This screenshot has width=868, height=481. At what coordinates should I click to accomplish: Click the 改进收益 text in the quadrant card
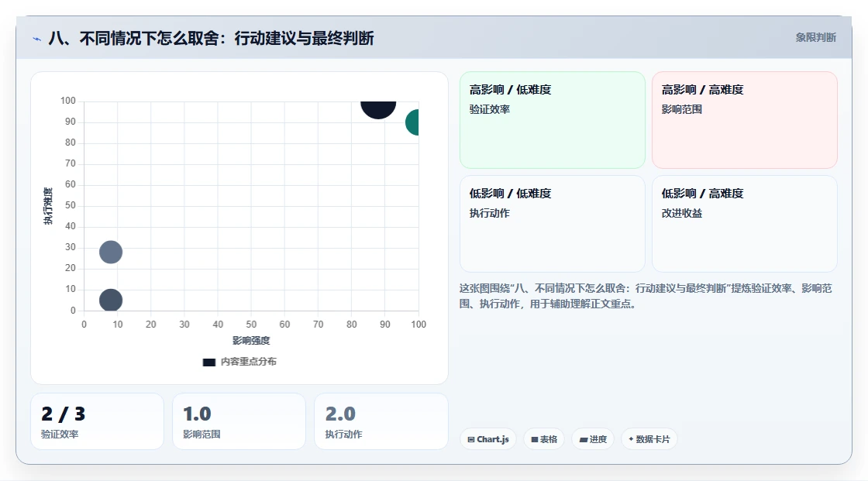[682, 213]
